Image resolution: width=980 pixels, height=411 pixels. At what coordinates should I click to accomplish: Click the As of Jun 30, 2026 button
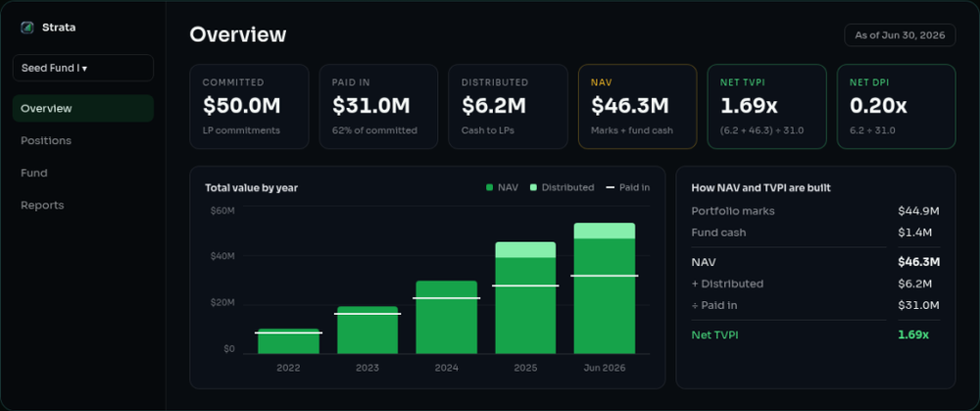[900, 35]
